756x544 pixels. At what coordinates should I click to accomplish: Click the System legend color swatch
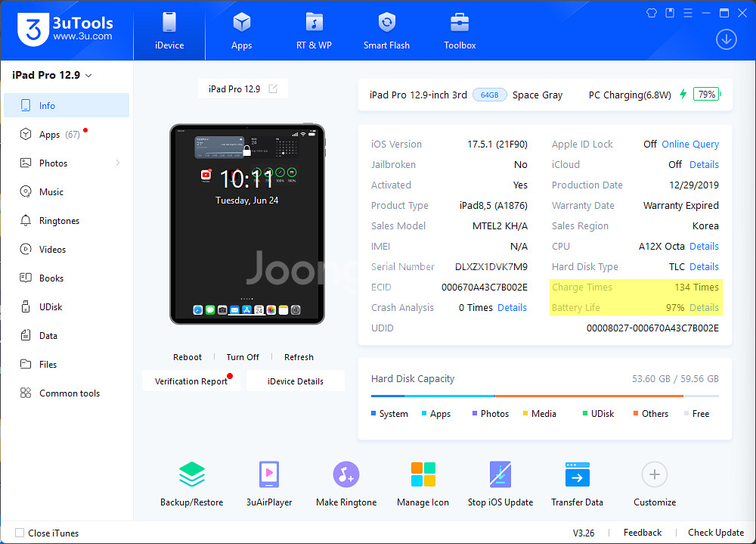(x=373, y=414)
